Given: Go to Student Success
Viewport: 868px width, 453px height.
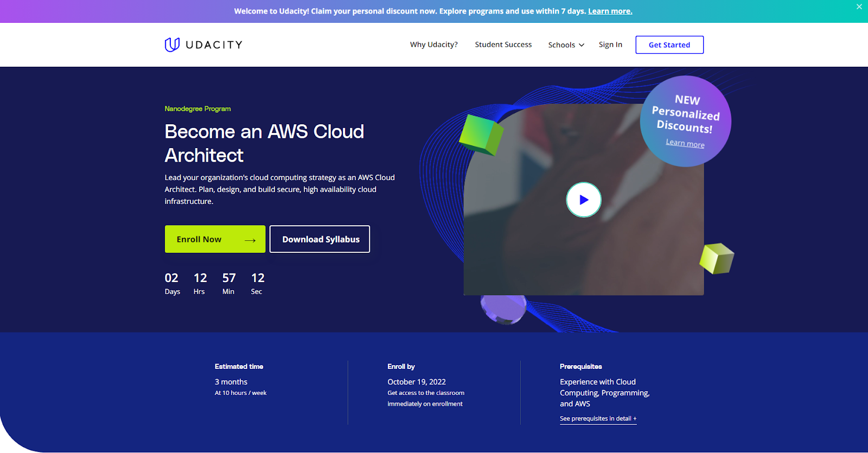Looking at the screenshot, I should click(x=503, y=44).
